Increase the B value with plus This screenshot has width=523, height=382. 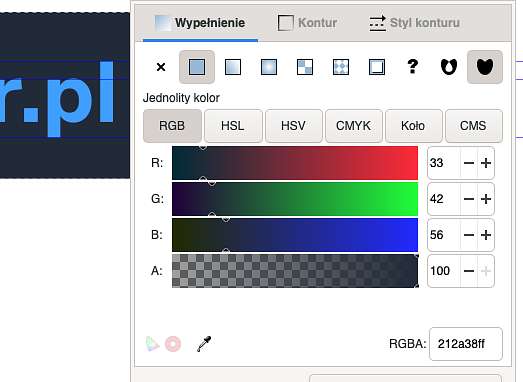pyautogui.click(x=486, y=235)
